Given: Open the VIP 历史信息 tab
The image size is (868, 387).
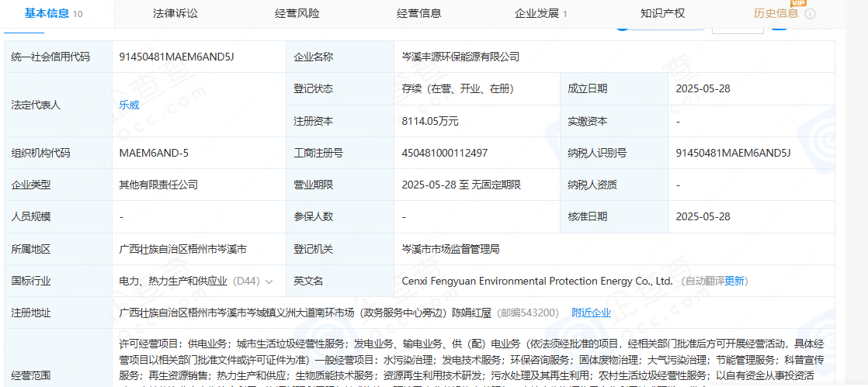Looking at the screenshot, I should [x=776, y=14].
